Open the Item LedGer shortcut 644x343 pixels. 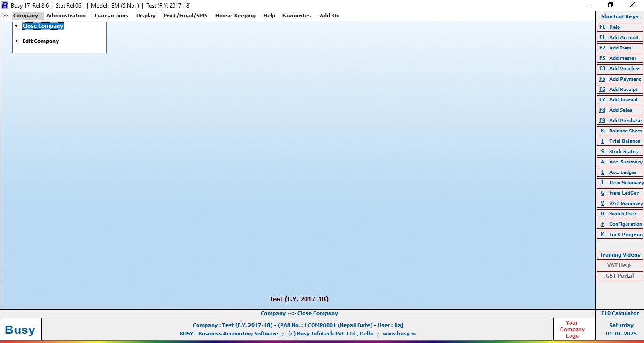pyautogui.click(x=619, y=193)
